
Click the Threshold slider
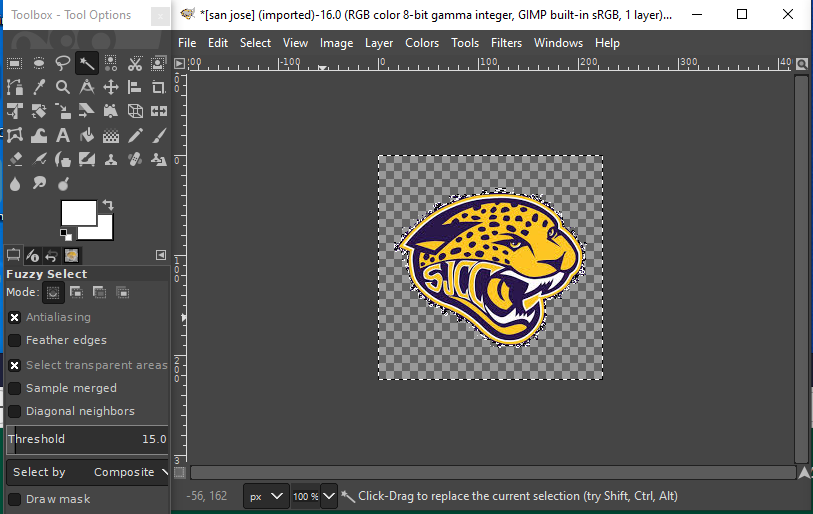[87, 439]
